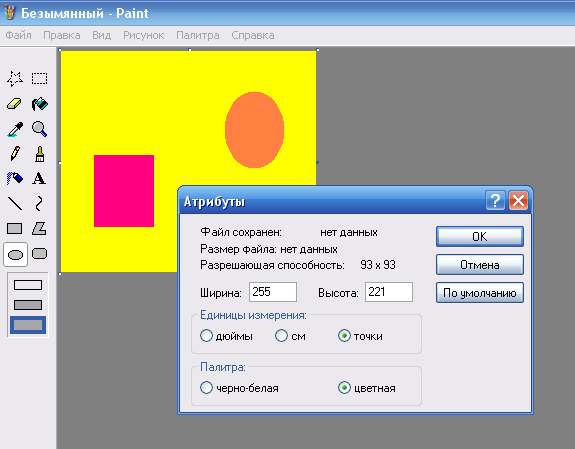
Task: Click the Атрибуты dialog title bar
Action: (x=332, y=201)
